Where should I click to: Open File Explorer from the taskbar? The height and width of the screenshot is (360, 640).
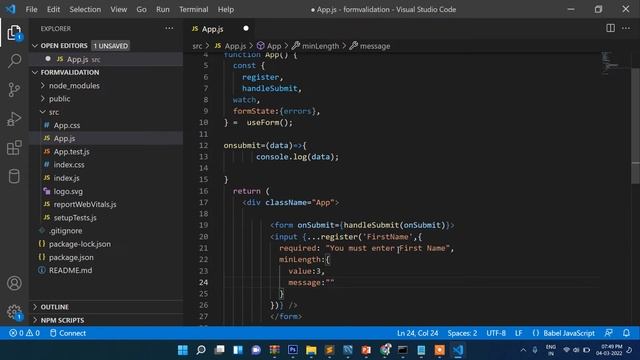pyautogui.click(x=311, y=350)
